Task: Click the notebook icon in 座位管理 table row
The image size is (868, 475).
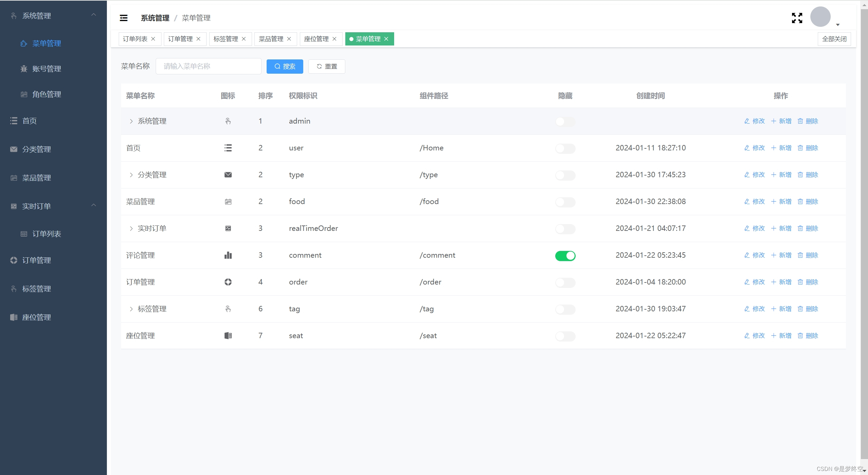Action: click(x=228, y=336)
